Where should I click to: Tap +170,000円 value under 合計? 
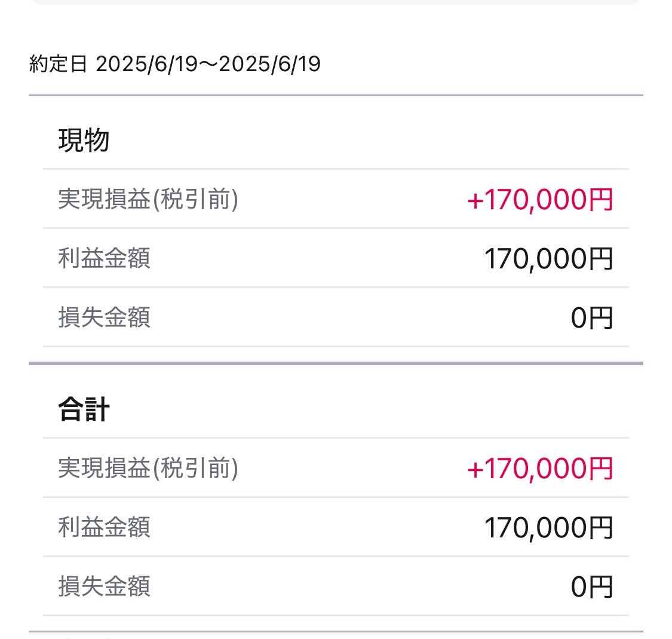pyautogui.click(x=541, y=469)
